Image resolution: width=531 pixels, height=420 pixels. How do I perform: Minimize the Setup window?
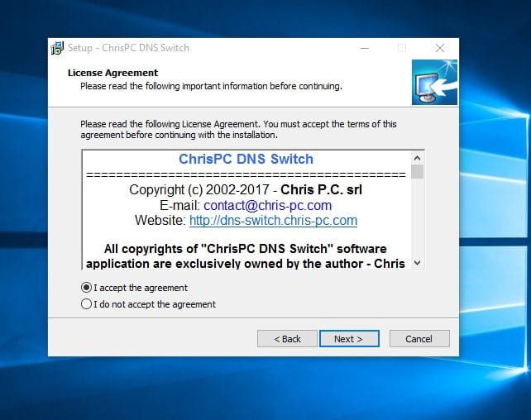tap(365, 48)
